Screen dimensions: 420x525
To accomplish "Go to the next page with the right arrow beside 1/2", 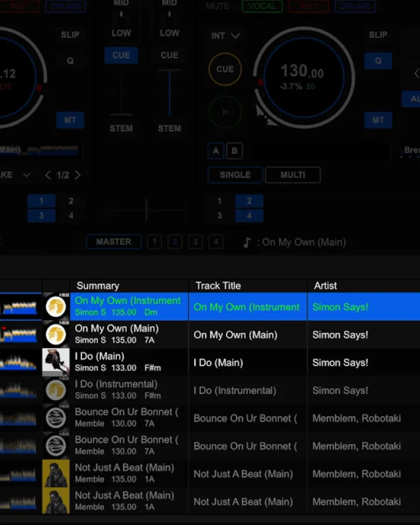I will (x=78, y=175).
